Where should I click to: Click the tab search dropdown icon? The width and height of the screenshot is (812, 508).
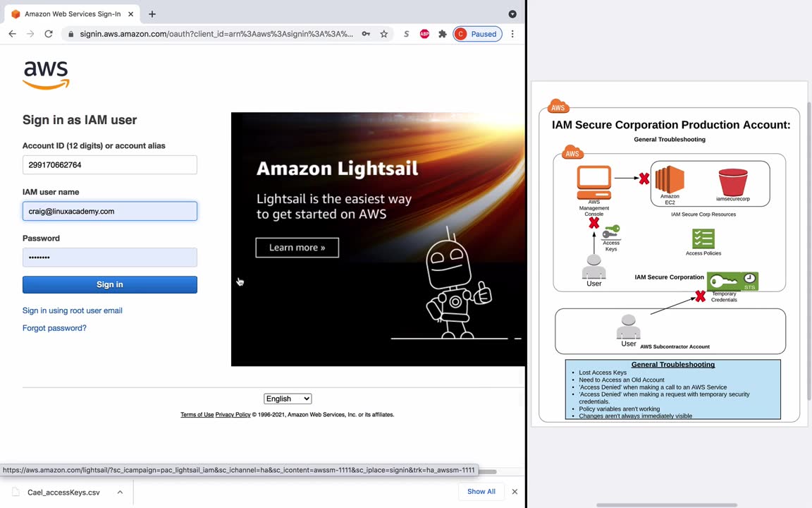point(512,14)
